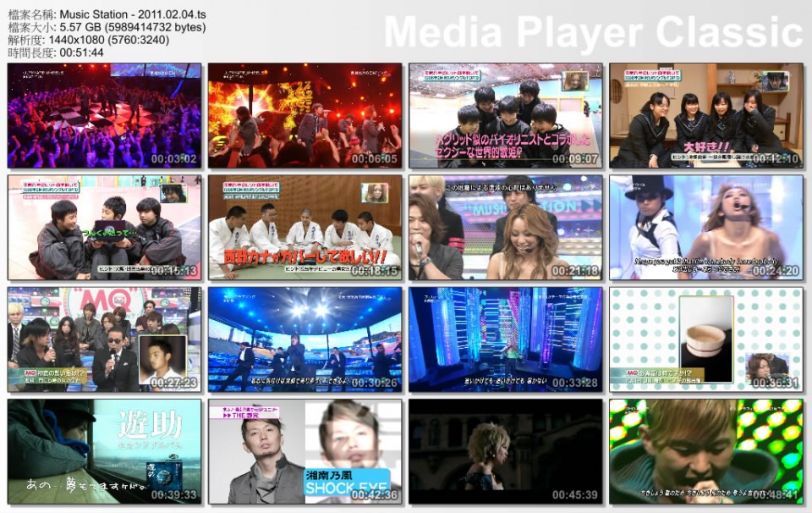Click the dark castle scene thumbnail at 00:45:39
812x513 pixels.
click(505, 450)
